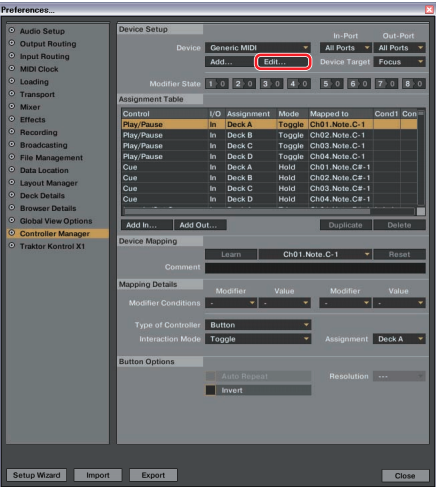Viewport: 436px width, 487px height.
Task: Select Loading preferences category
Action: 34,82
